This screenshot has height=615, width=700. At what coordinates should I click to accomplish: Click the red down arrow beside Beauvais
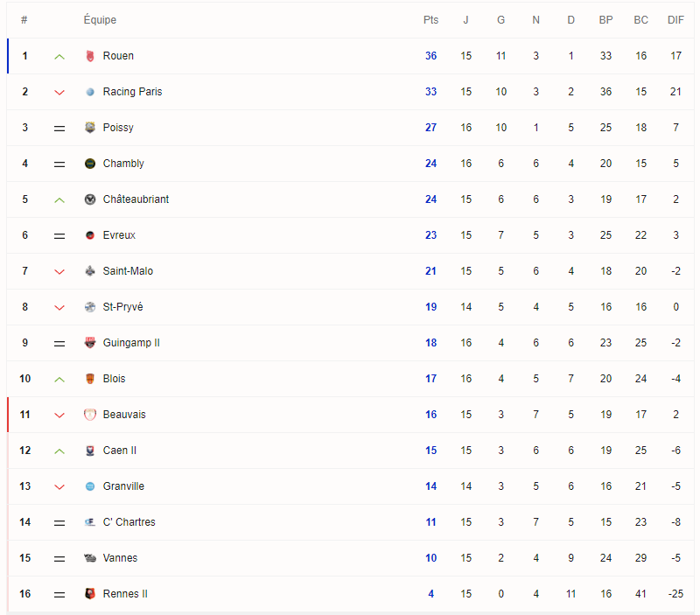(59, 415)
